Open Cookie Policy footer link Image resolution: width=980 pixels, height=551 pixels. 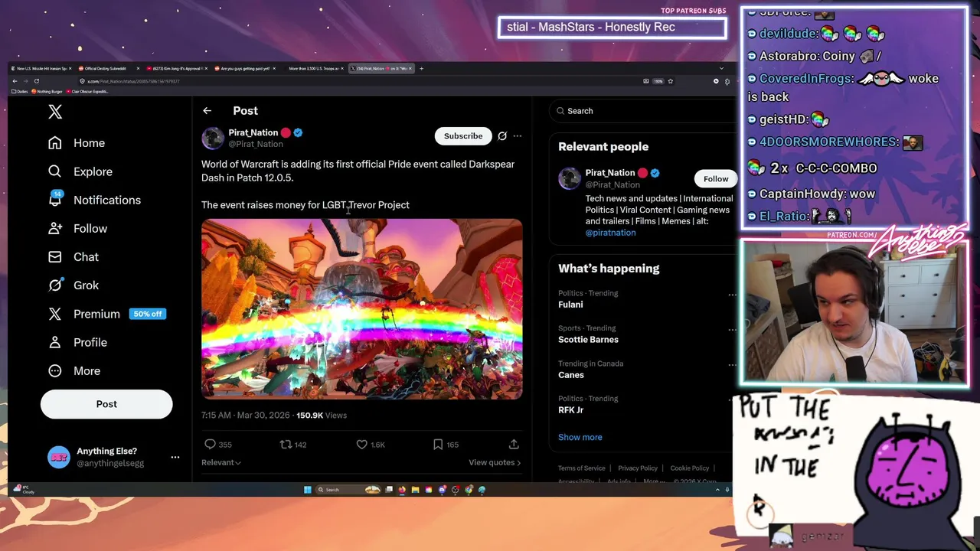(690, 468)
